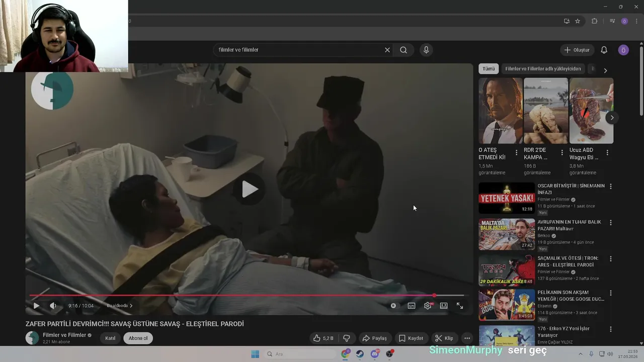This screenshot has height=362, width=644.
Task: Open options for 'OSCAR BİTMİŞTİR' video
Action: 611,186
